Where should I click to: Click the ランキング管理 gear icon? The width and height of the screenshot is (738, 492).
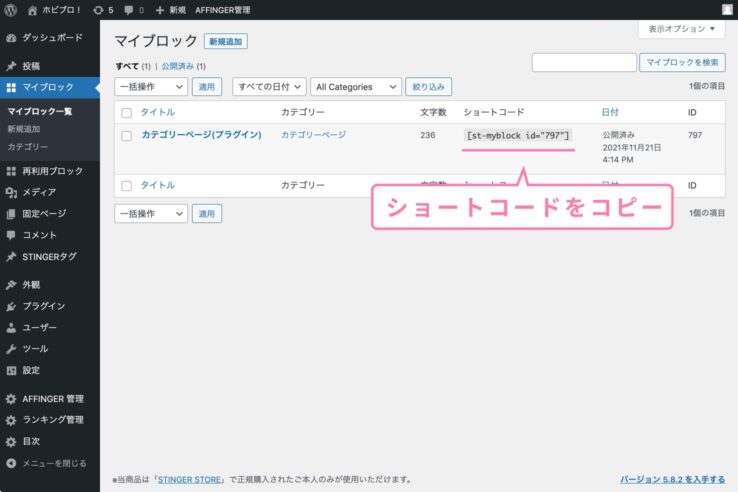click(11, 420)
